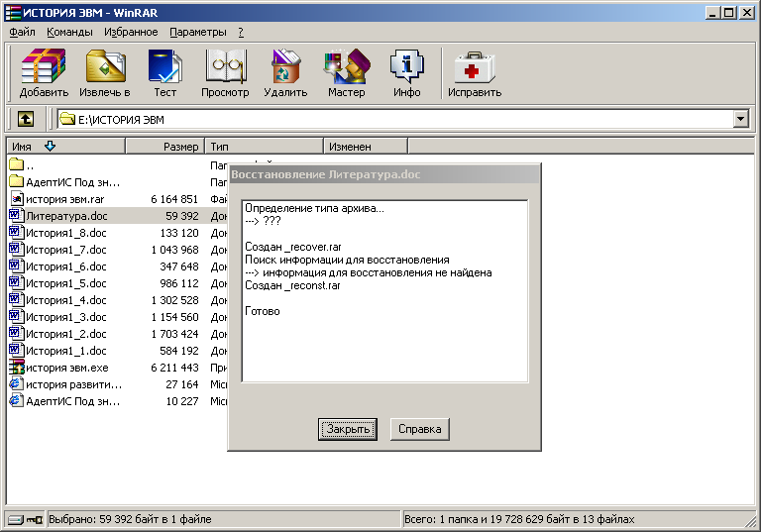Image resolution: width=761 pixels, height=532 pixels.
Task: Click the WinRAR title bar application icon
Action: tap(13, 13)
